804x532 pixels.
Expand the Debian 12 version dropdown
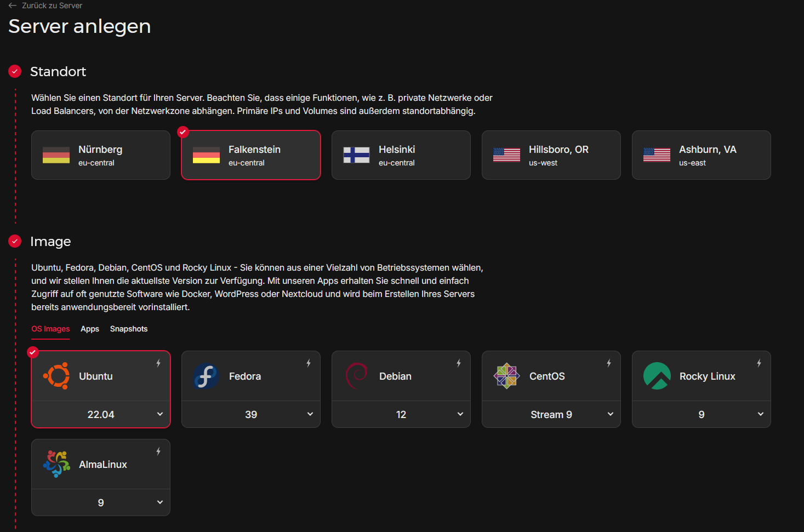(401, 414)
